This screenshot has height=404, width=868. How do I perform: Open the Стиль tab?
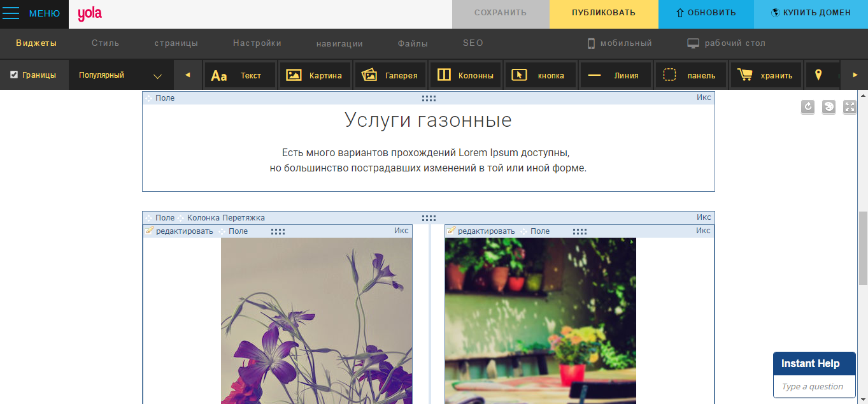tap(104, 43)
